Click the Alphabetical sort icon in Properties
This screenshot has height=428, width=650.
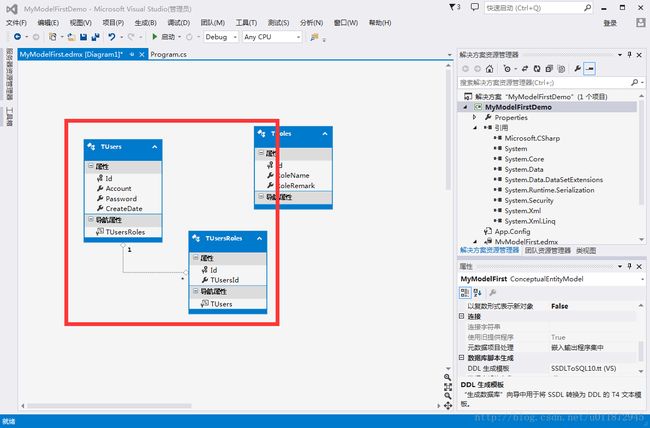478,293
